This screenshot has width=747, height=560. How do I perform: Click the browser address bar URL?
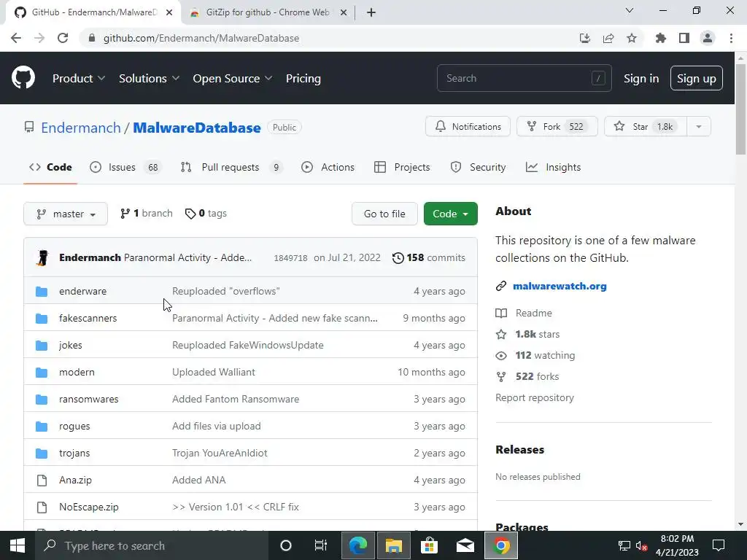click(x=201, y=38)
